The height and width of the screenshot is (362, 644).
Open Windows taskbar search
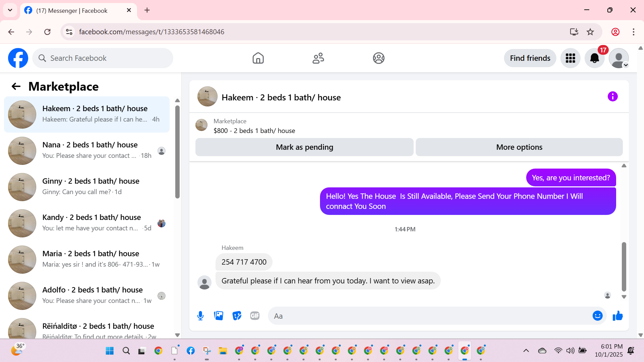click(126, 351)
